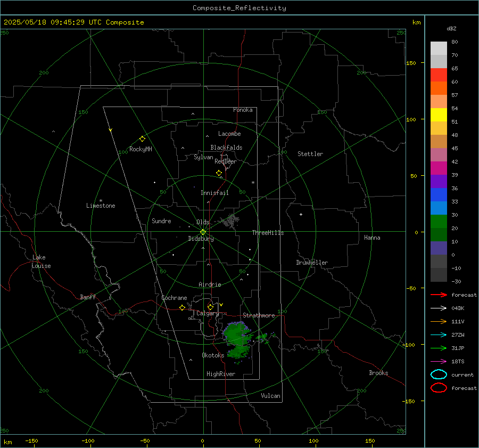
Task: Select the 60 dBZ orange swatch
Action: click(x=439, y=88)
